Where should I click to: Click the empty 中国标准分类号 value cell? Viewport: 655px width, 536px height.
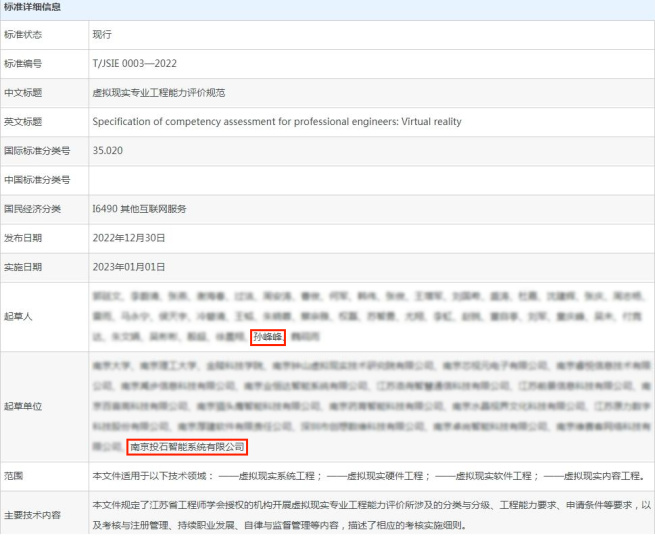368,179
